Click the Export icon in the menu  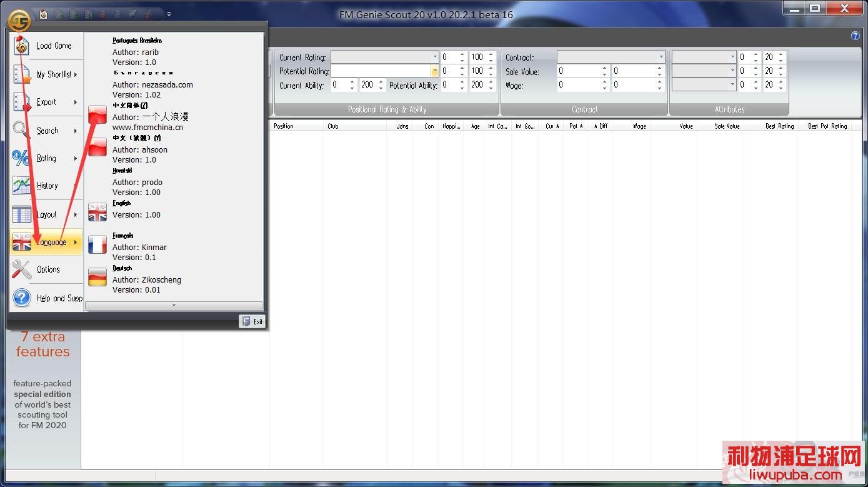coord(21,102)
